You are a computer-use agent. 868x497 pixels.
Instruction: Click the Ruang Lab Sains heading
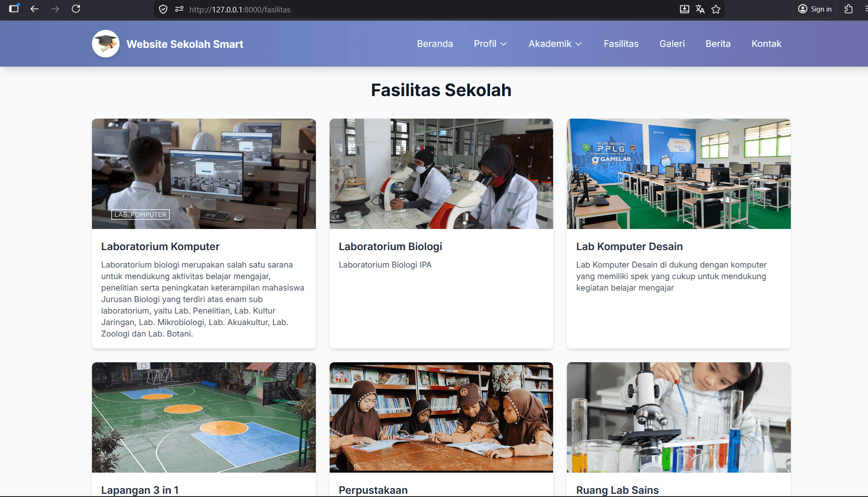coord(617,490)
